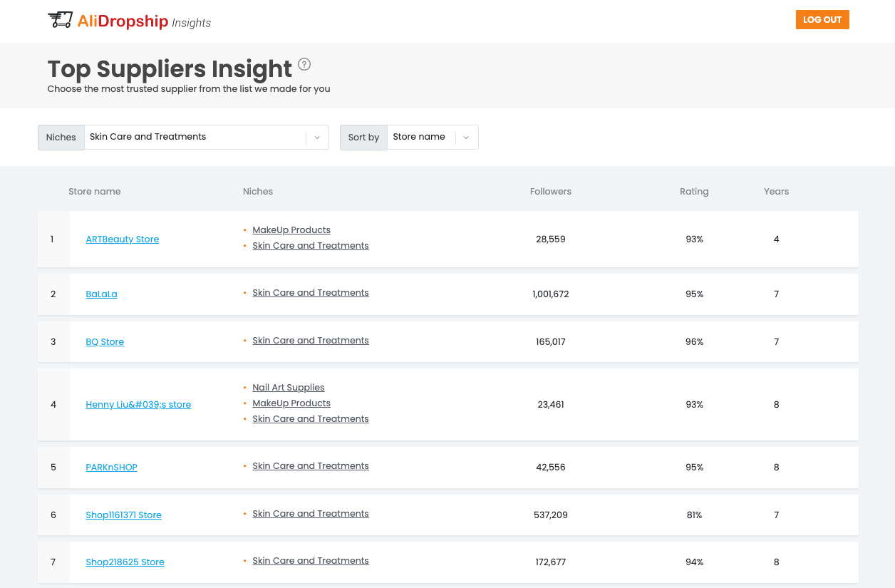895x588 pixels.
Task: Open the ARTBeauty Store link
Action: pos(123,239)
